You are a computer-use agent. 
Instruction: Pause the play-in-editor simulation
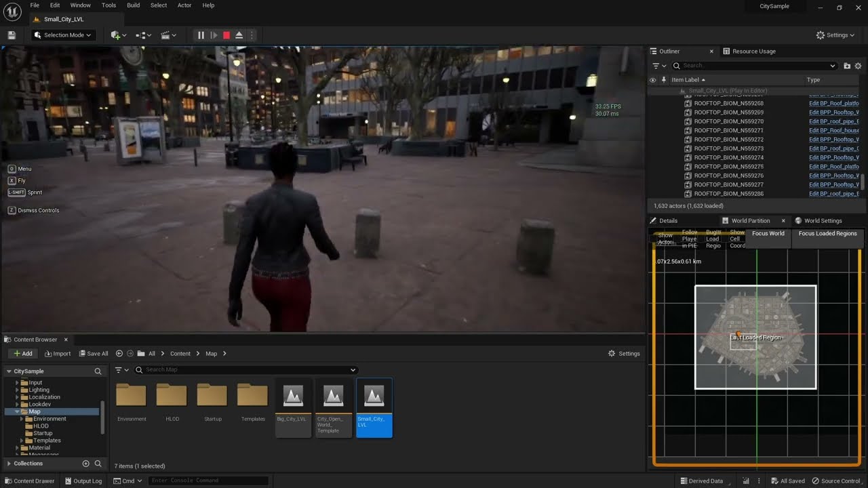[201, 35]
